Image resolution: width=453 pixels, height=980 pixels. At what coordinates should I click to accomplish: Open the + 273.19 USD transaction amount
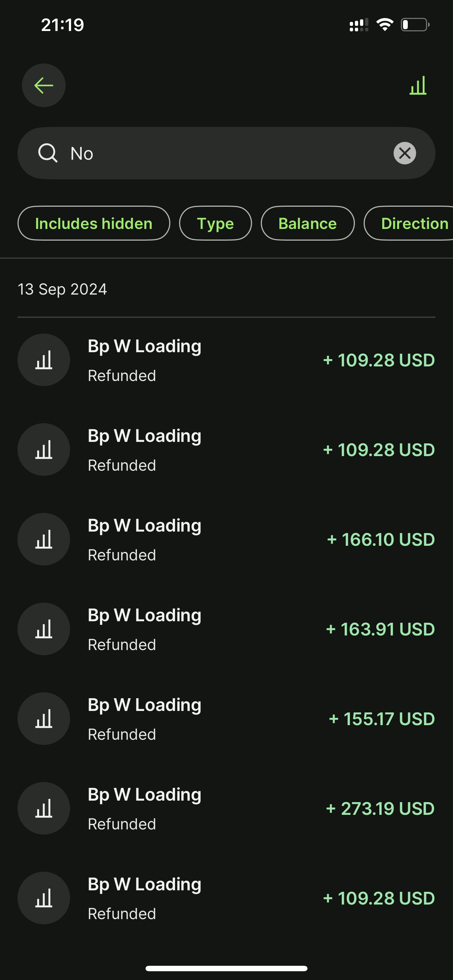coord(380,808)
